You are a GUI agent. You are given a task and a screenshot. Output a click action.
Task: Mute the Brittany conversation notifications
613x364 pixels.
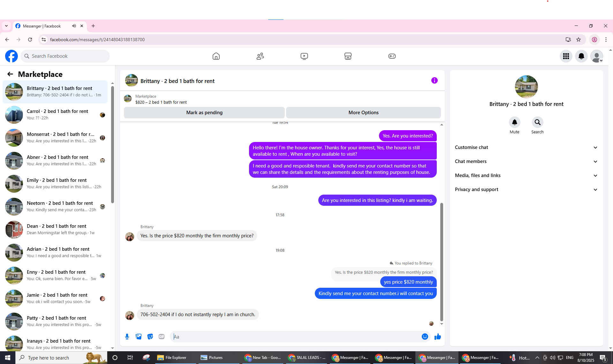point(514,122)
